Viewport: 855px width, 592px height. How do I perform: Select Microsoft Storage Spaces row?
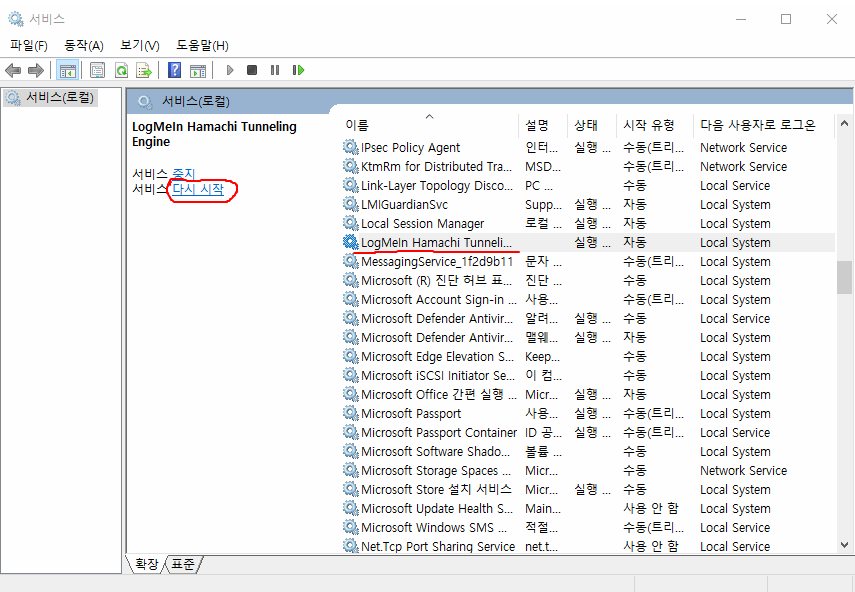click(x=588, y=470)
